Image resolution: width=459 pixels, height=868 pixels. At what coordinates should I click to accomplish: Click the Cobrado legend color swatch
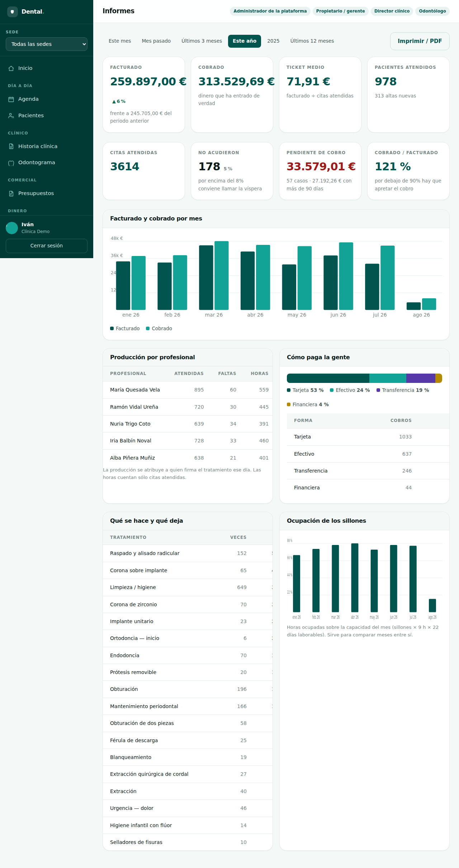148,329
